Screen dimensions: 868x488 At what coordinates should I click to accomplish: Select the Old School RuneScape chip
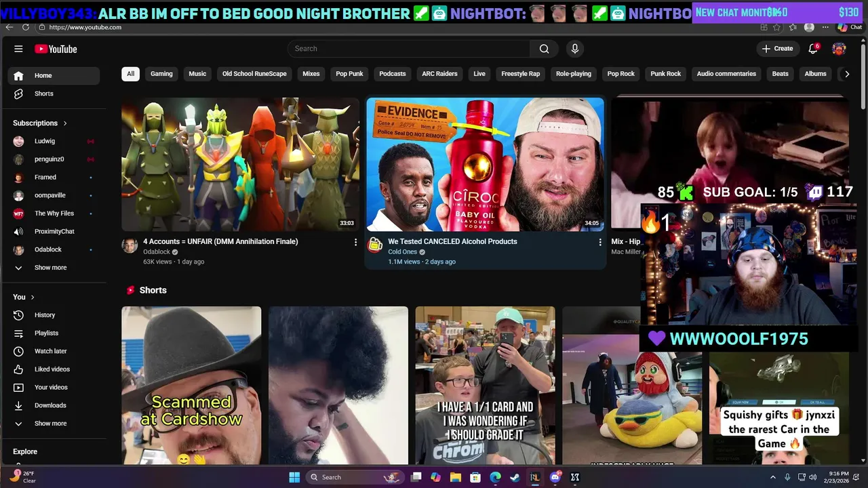tap(254, 74)
